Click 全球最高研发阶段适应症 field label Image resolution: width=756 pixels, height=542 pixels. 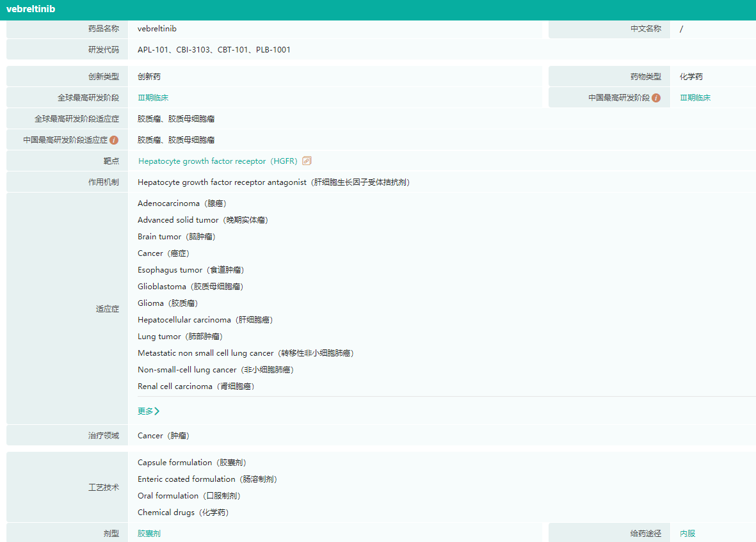coord(77,119)
